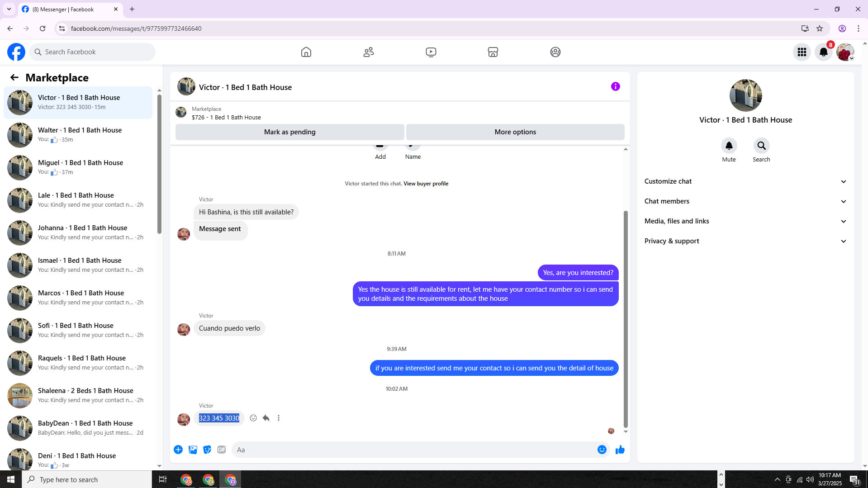The width and height of the screenshot is (868, 488).
Task: Open the Groups icon in top navigation
Action: 555,52
